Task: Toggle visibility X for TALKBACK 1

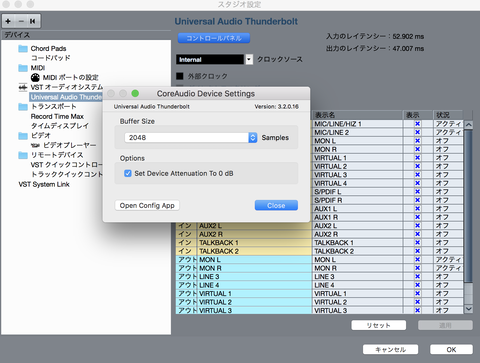Action: [x=417, y=243]
